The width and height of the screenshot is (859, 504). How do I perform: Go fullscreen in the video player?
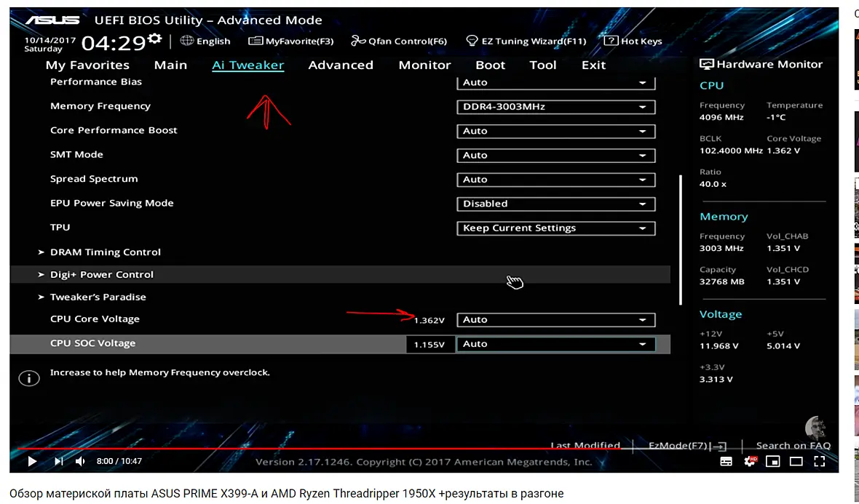click(x=820, y=461)
